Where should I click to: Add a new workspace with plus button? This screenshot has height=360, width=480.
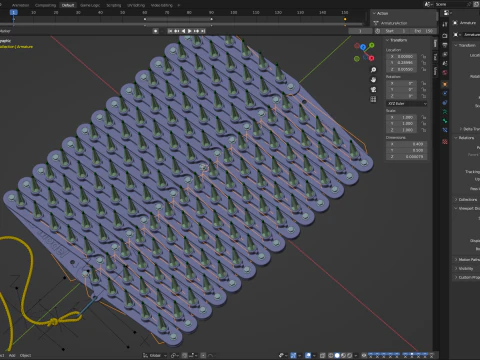(179, 5)
